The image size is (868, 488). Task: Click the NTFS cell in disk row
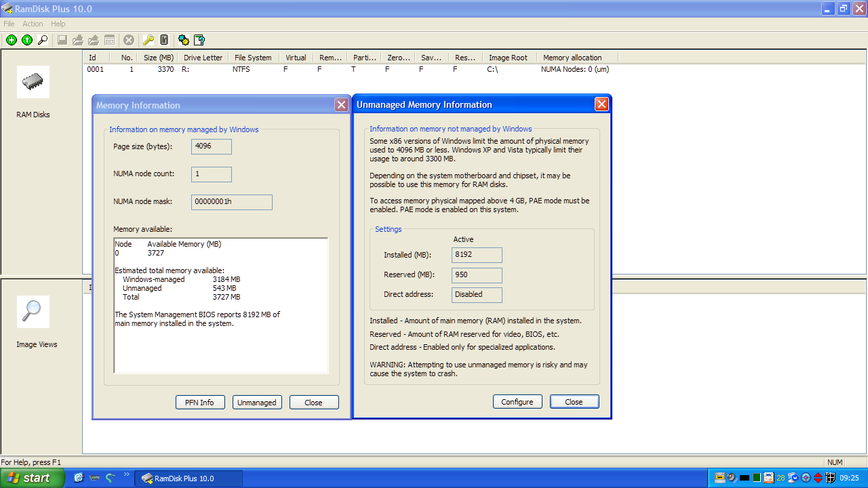tap(242, 69)
